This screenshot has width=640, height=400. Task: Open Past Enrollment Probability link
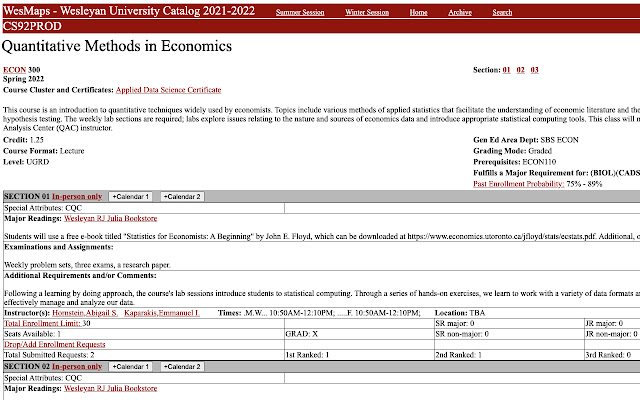click(x=518, y=184)
